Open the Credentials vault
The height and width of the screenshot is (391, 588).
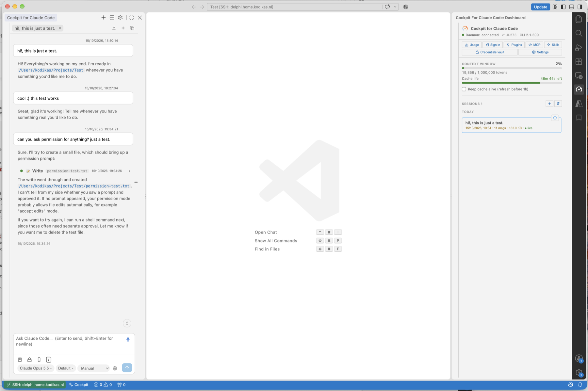(490, 52)
